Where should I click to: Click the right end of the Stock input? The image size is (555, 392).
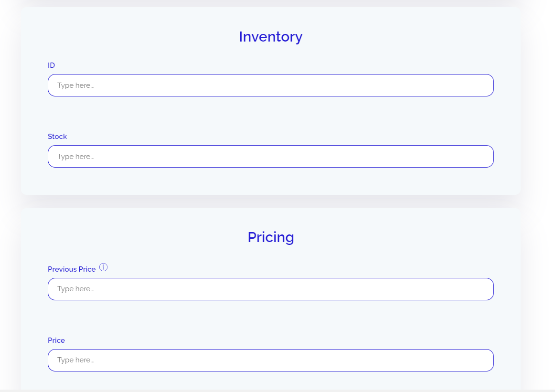[482, 157]
